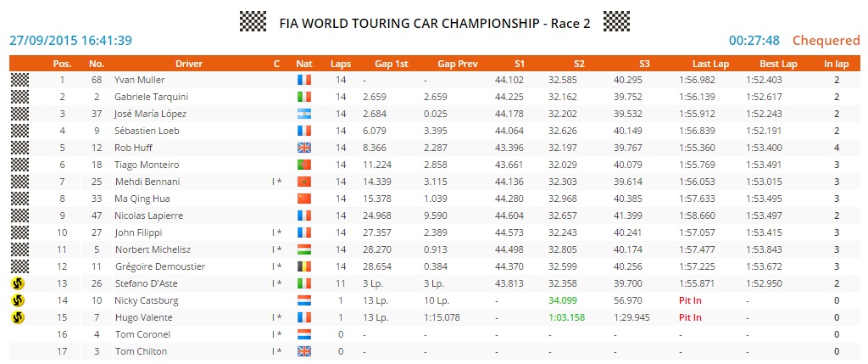Click the Argentina flag for José María López

[x=304, y=114]
